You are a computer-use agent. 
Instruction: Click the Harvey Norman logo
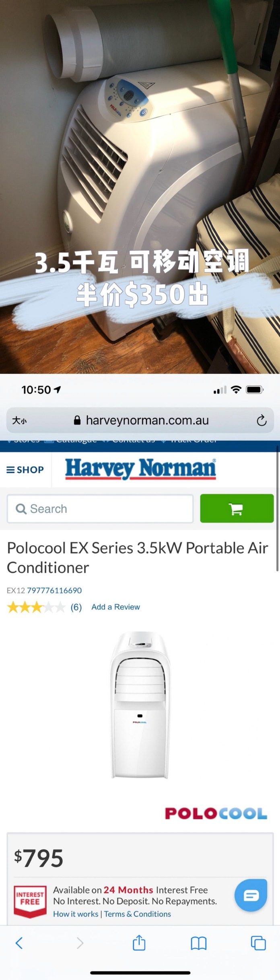(x=140, y=469)
